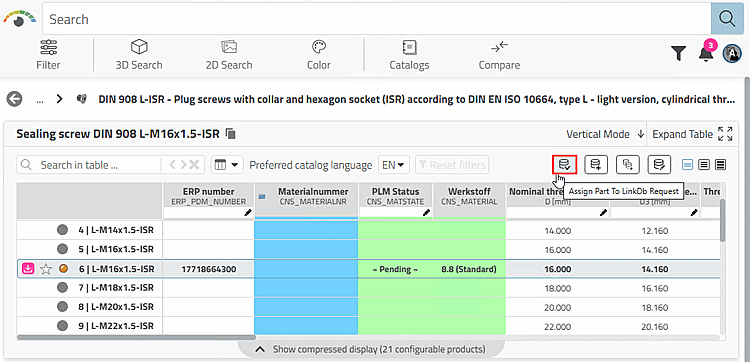Click the database add icon
Screen dimensions: 750x362
click(596, 165)
